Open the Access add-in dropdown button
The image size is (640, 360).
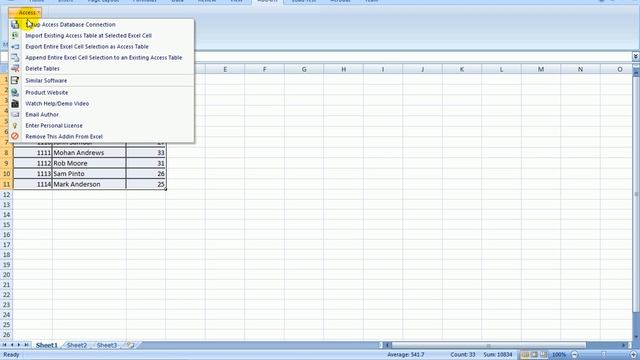[25, 13]
